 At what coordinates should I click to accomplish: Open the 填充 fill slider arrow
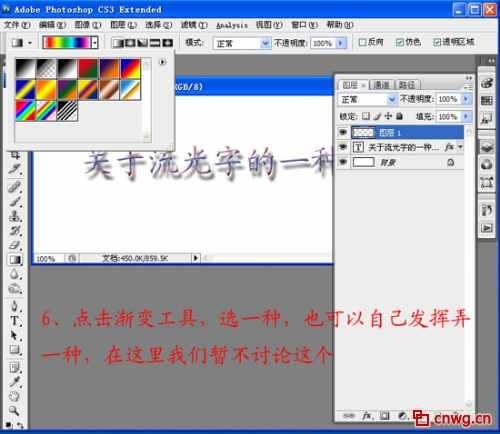point(466,116)
